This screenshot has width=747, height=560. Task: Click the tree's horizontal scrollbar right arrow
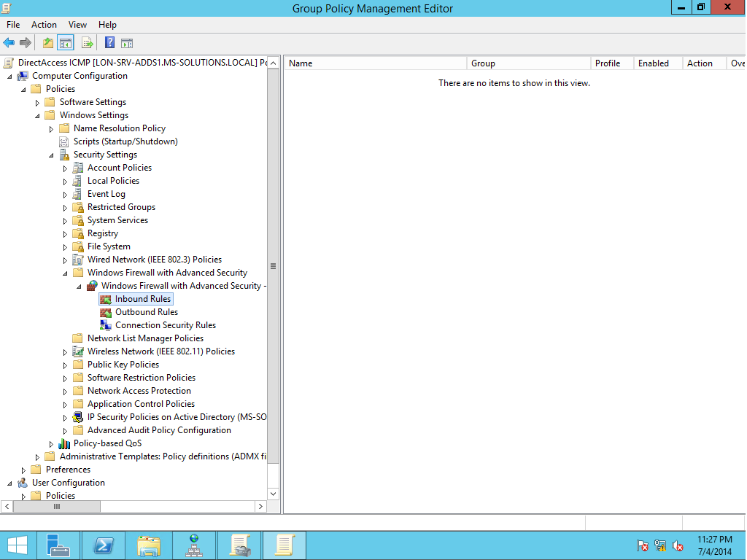click(260, 507)
